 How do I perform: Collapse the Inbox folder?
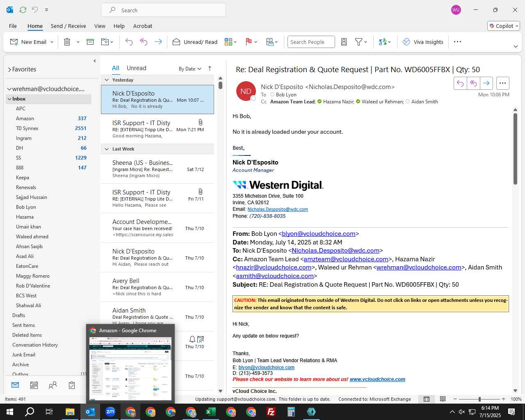(x=9, y=99)
